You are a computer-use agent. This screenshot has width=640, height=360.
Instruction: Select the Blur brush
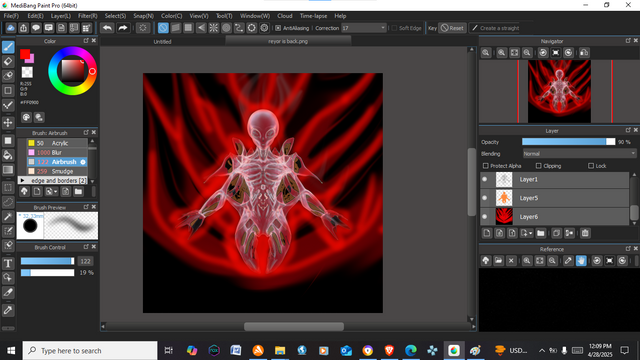pos(57,153)
